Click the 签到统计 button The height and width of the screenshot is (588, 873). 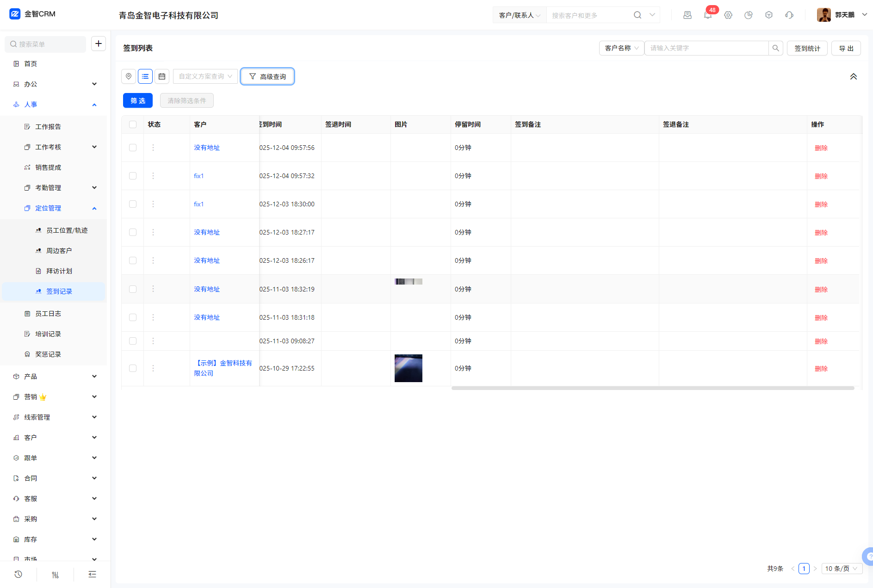pos(807,48)
